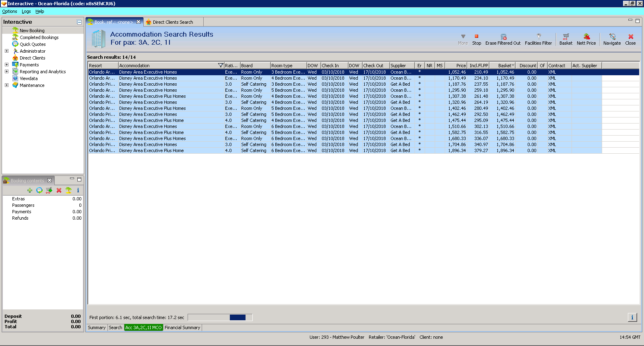644x346 pixels.
Task: Open the Help menu
Action: [40, 11]
